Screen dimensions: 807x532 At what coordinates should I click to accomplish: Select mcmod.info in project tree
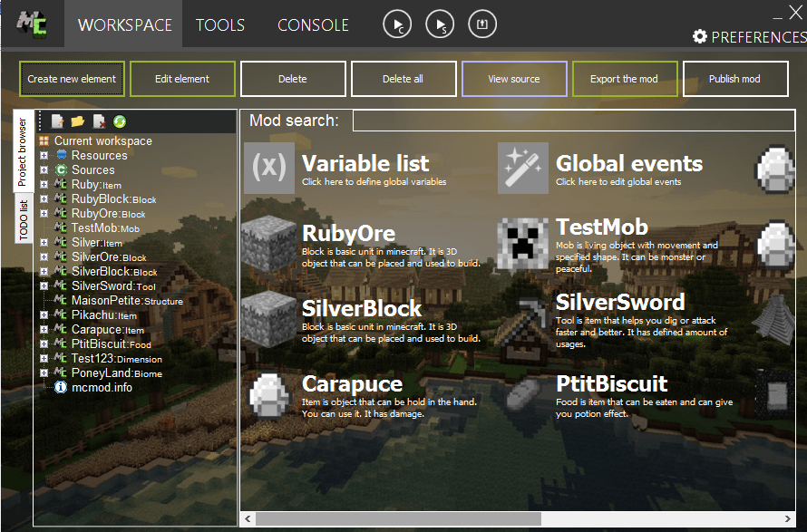(102, 387)
